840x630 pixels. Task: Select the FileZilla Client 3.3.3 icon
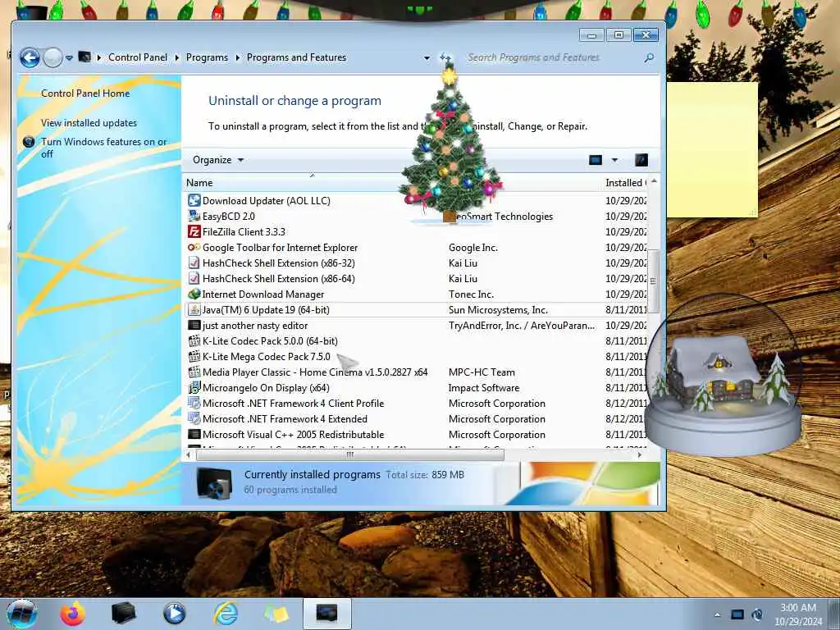194,231
